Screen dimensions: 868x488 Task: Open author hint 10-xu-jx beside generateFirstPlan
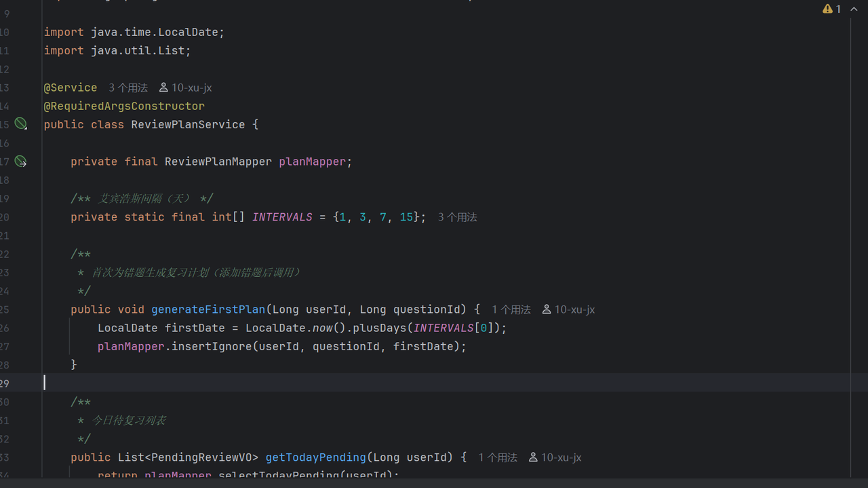[568, 309]
